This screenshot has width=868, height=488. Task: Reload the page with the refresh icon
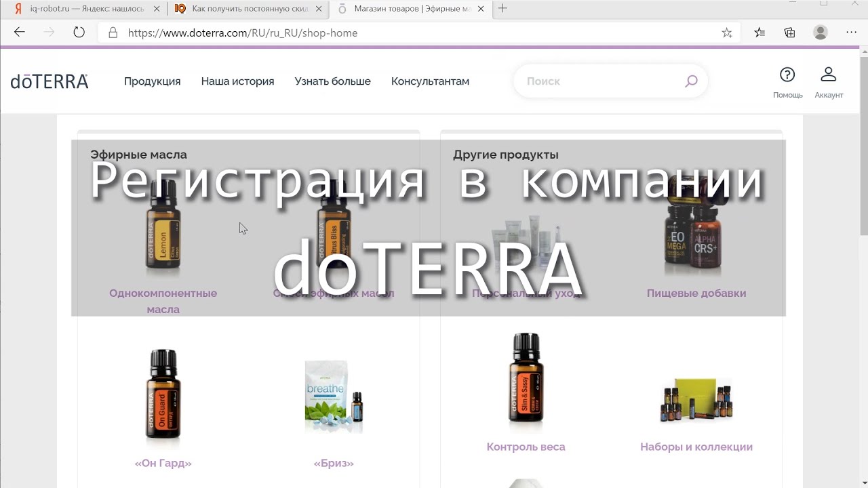[x=79, y=33]
